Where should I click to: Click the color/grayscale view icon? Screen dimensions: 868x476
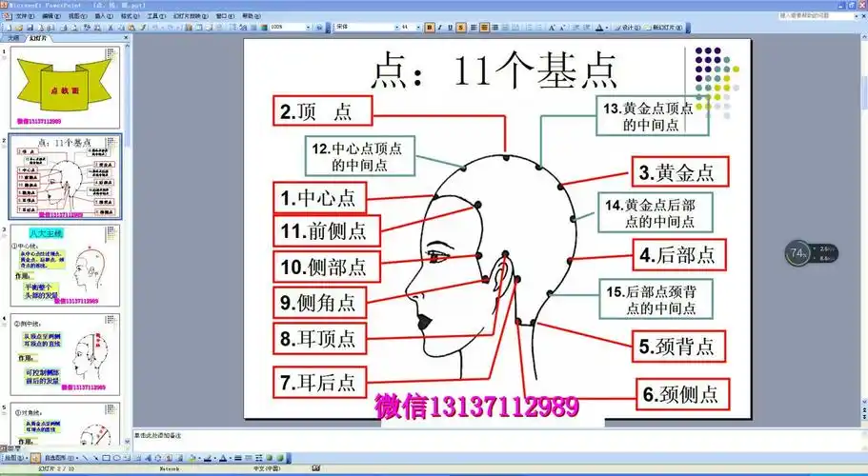point(264,27)
